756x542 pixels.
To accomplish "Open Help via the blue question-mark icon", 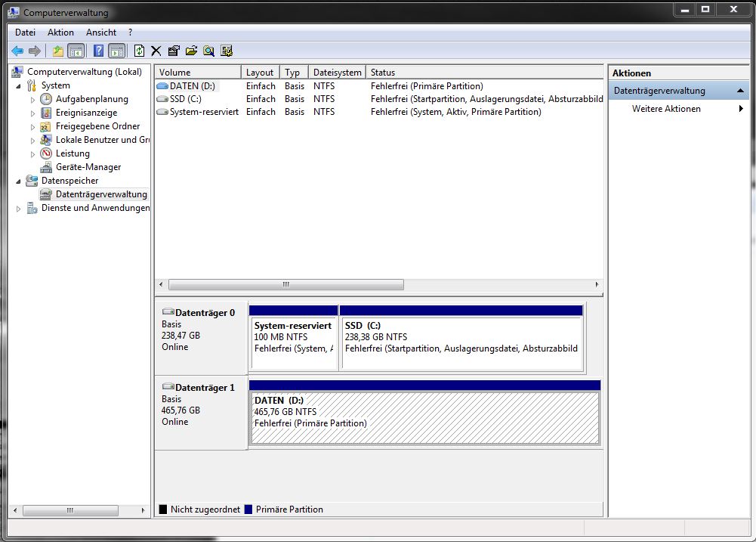I will pos(98,51).
